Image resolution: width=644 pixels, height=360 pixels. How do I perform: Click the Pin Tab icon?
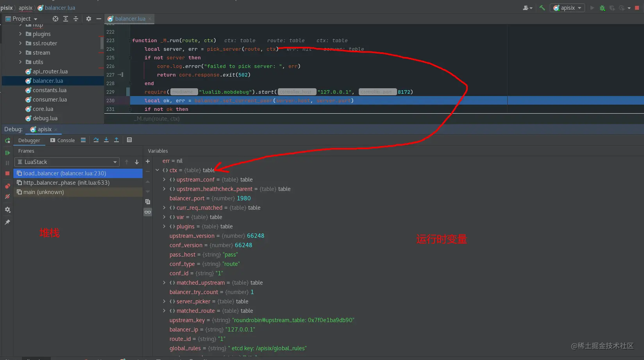point(7,222)
